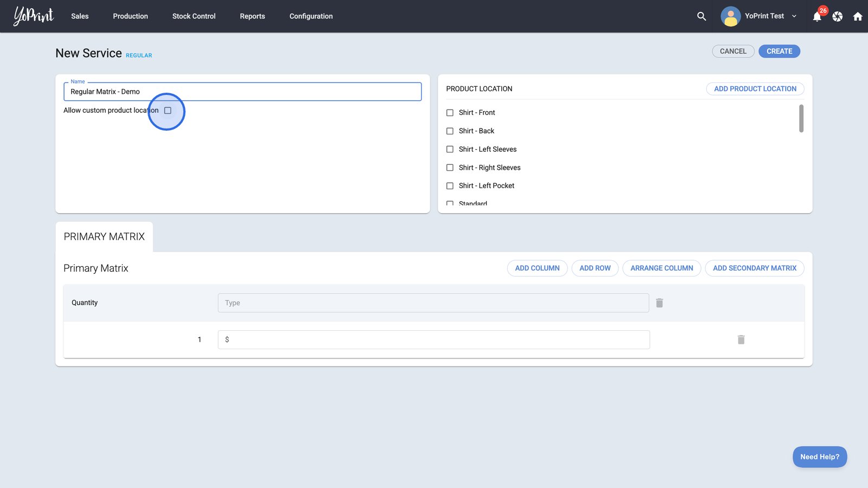Click ADD SECONDARY MATRIX button
This screenshot has width=868, height=488.
coord(754,268)
